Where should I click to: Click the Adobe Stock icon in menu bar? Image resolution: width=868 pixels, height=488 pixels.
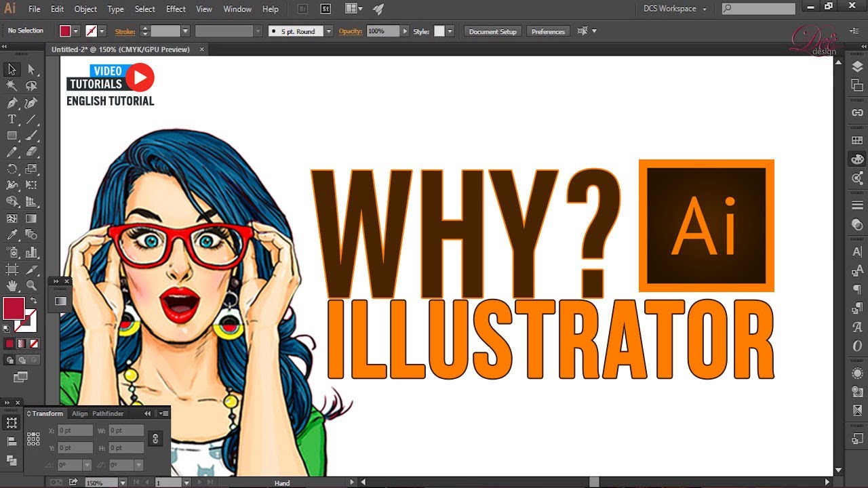point(325,9)
